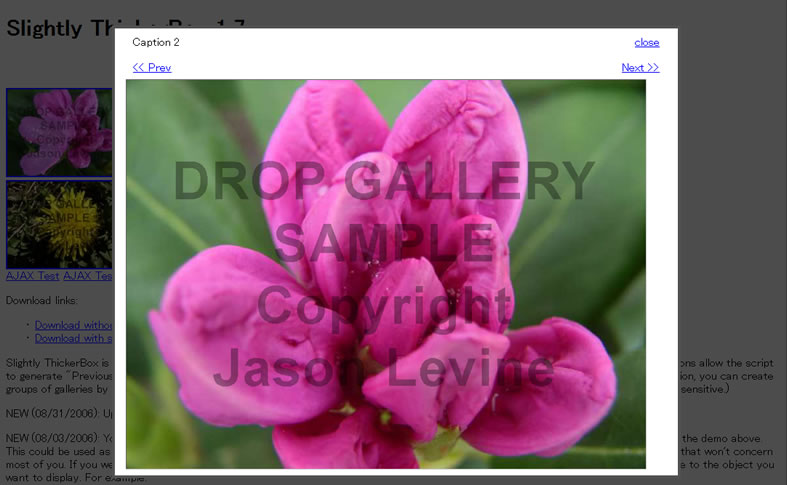The width and height of the screenshot is (787, 485).
Task: Open the second, partly hidden AJAX Test link
Action: point(88,276)
